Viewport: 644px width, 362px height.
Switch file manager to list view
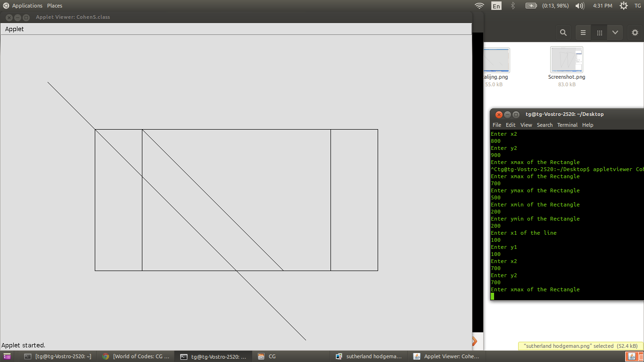pyautogui.click(x=583, y=33)
